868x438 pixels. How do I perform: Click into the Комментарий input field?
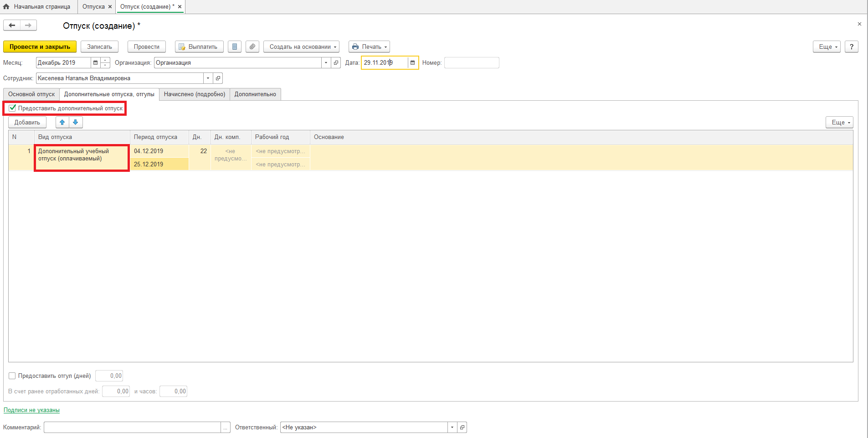click(132, 428)
